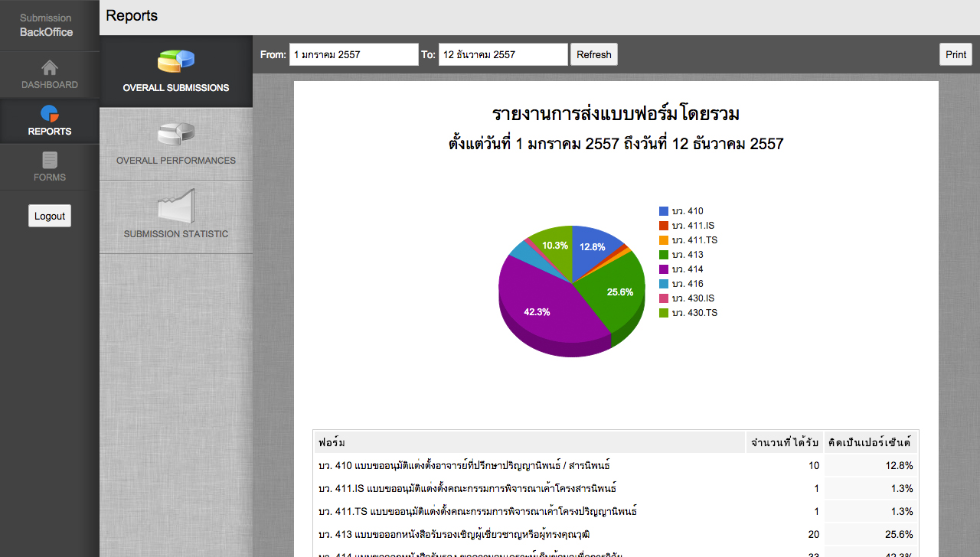
Task: Open Submission Statistic chart icon
Action: [x=176, y=207]
